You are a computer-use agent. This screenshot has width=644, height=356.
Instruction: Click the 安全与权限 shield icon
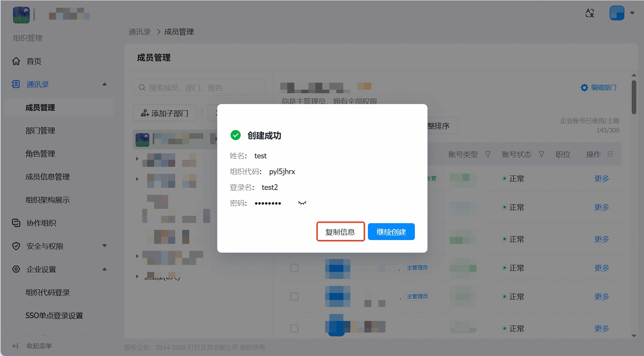click(x=16, y=246)
